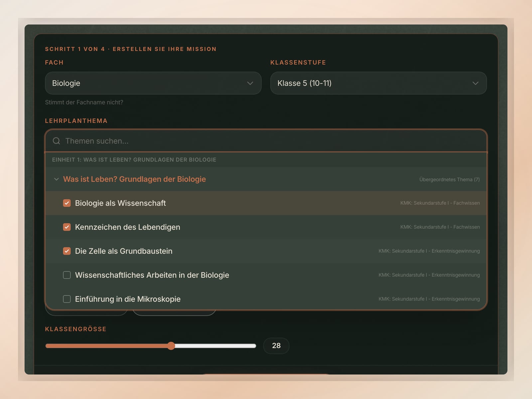Click the Klassengröße slider handle
The height and width of the screenshot is (399, 532).
pyautogui.click(x=171, y=346)
